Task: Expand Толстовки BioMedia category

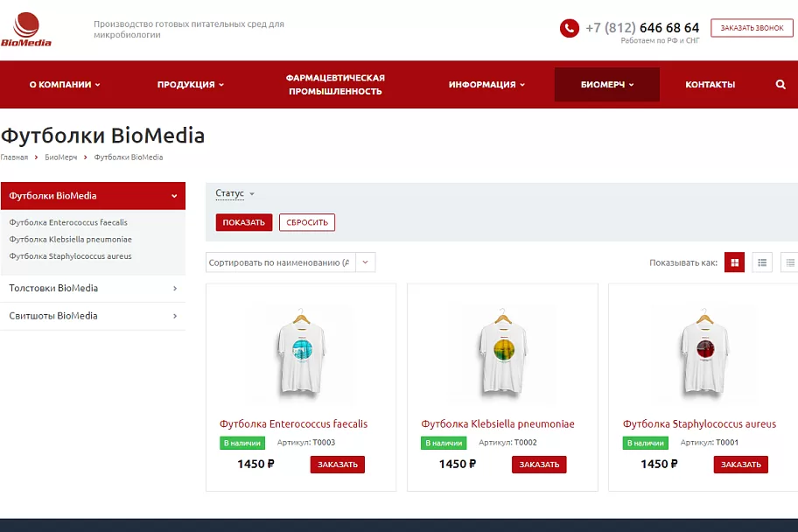Action: click(x=93, y=288)
